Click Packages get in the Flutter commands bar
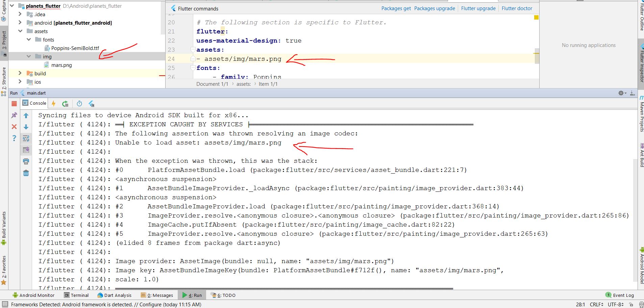 point(396,8)
